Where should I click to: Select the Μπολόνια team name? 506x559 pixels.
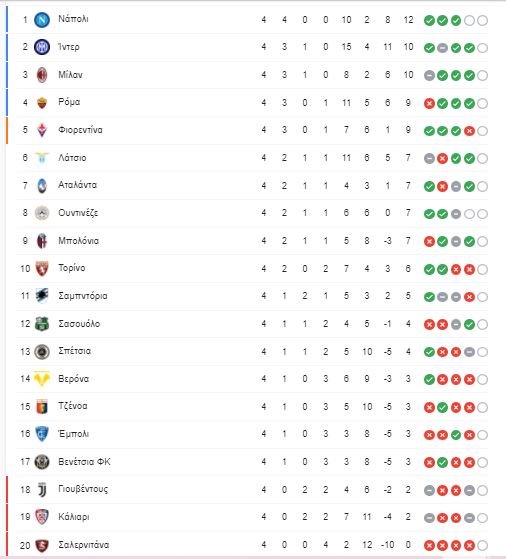click(78, 241)
